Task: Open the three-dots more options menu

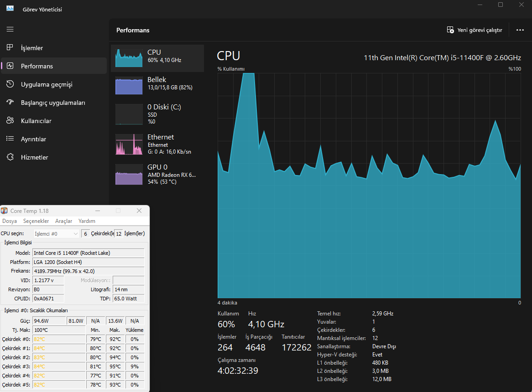Action: [520, 30]
